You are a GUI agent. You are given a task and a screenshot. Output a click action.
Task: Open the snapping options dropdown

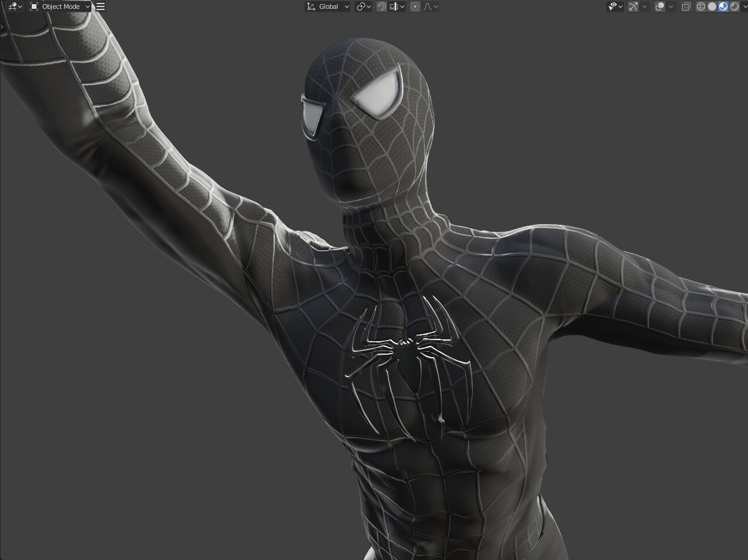pos(397,6)
